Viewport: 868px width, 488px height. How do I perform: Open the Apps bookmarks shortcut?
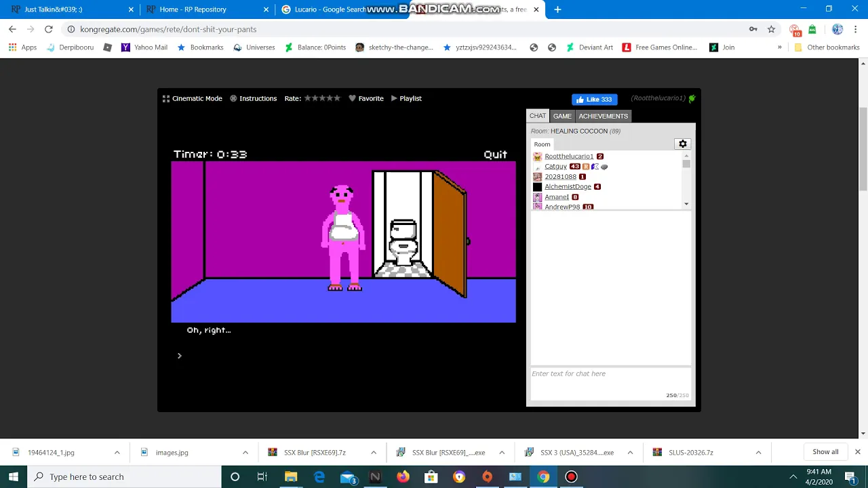23,47
